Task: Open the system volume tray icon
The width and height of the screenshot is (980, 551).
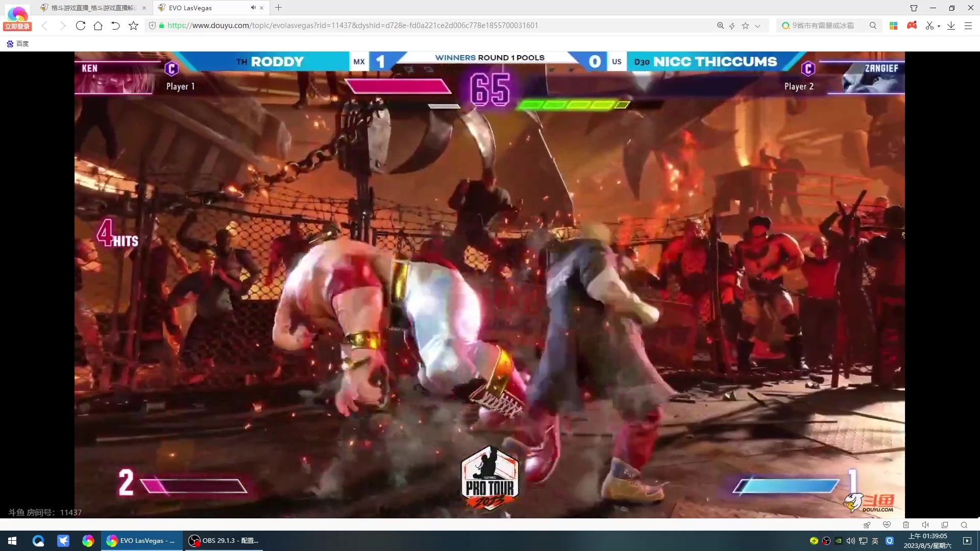Action: pyautogui.click(x=851, y=541)
